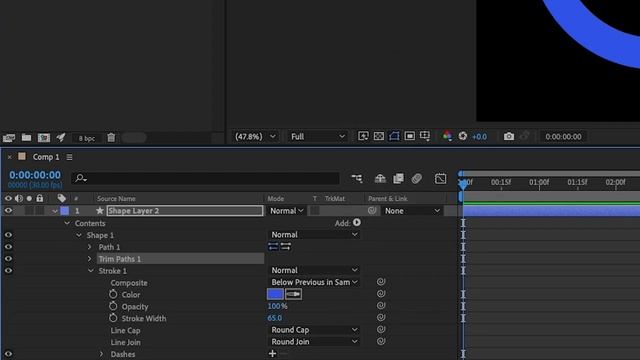Enable Motion Blur for the composition

coord(416,178)
